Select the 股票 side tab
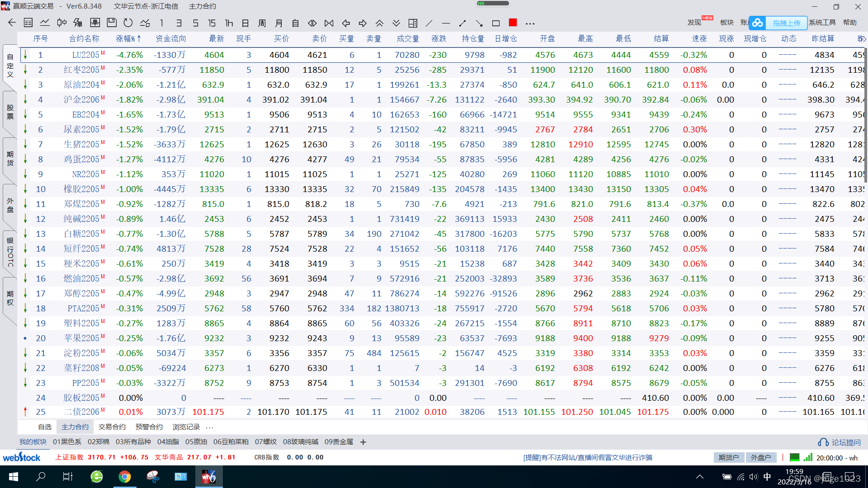Viewport: 868px width, 488px height. pyautogui.click(x=10, y=112)
